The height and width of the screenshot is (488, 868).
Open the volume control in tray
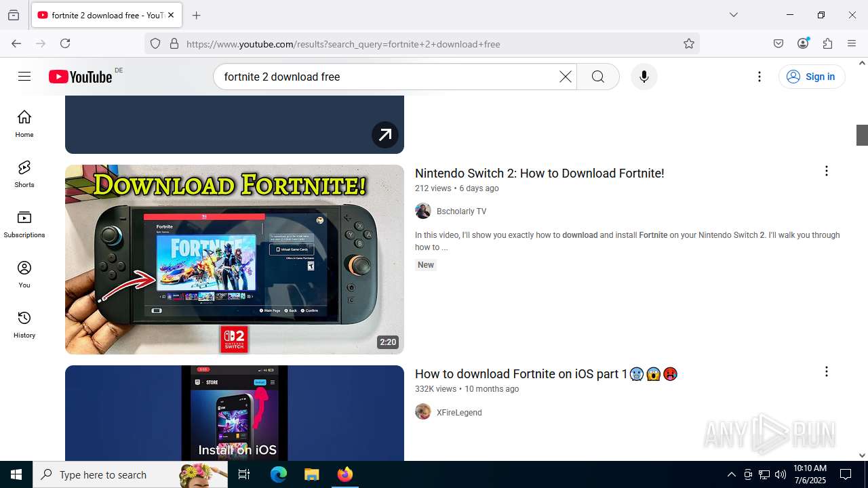781,474
